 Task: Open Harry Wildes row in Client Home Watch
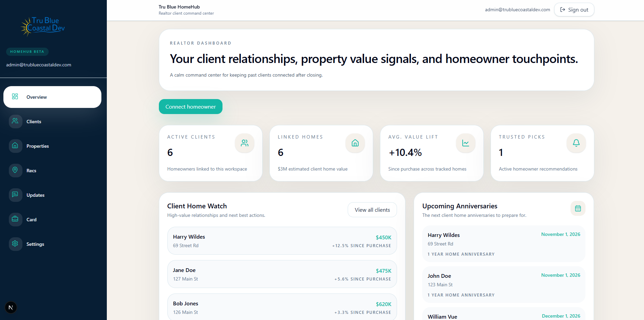pyautogui.click(x=282, y=241)
